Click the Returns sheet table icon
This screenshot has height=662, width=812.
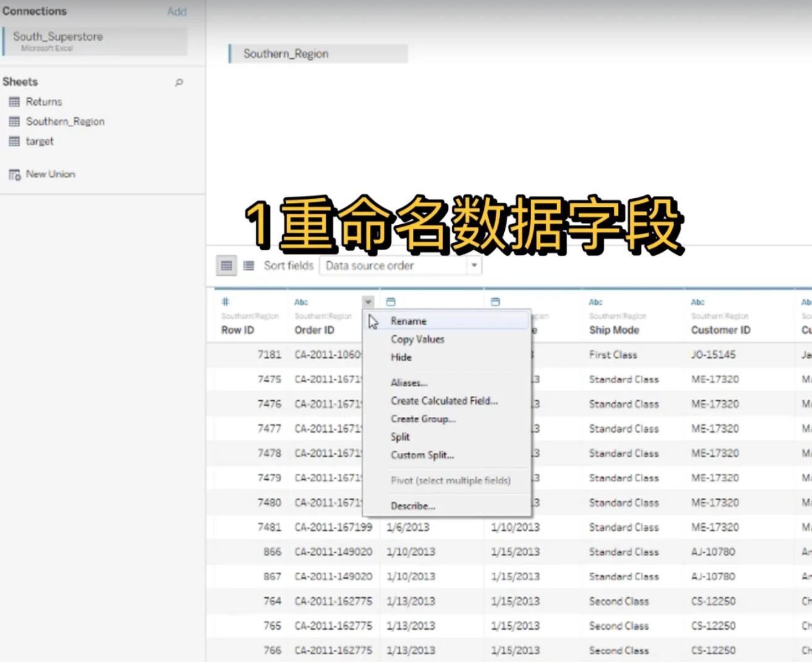14,102
